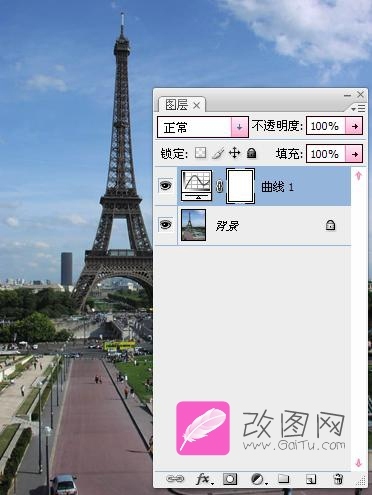The width and height of the screenshot is (372, 495).
Task: Click the layer list scroll up arrow
Action: coord(359,175)
